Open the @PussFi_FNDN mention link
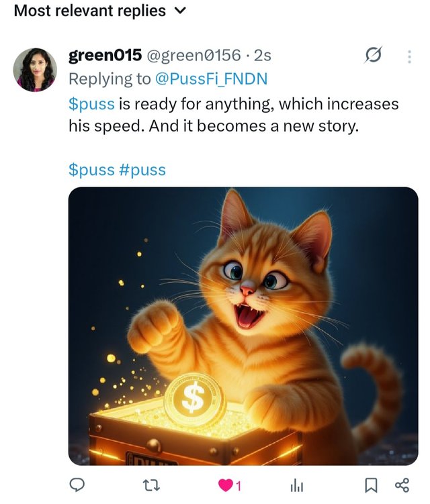Screen dimensions: 430x504 coord(211,79)
